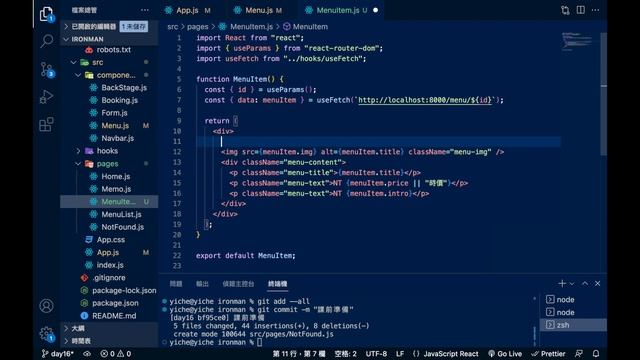The width and height of the screenshot is (640, 360).
Task: Click the MenuItem symbol breadcrumb
Action: [306, 27]
